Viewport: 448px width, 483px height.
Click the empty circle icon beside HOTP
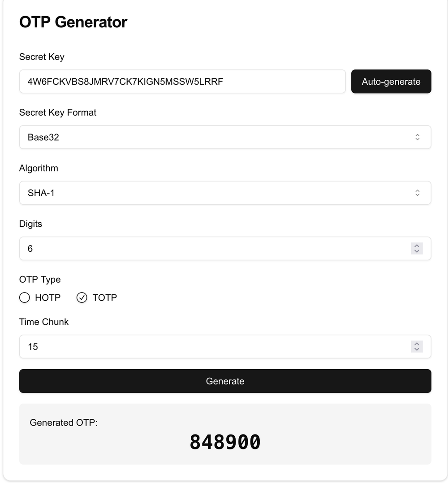[25, 298]
